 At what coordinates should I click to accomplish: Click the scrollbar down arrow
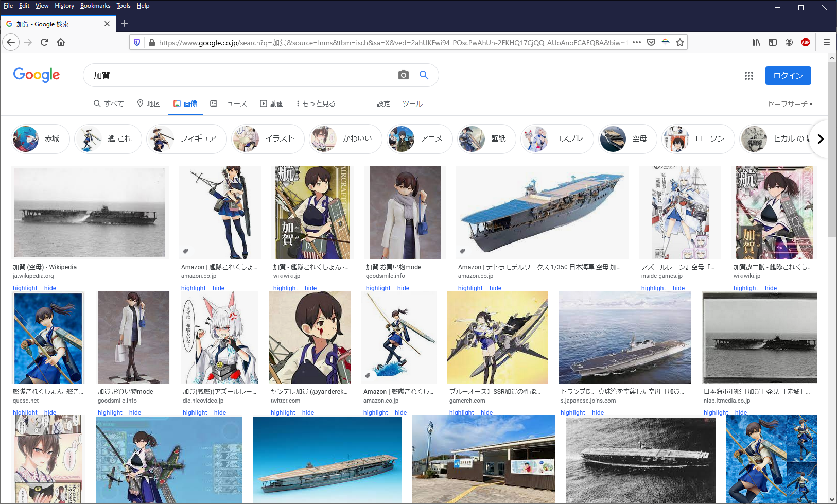832,500
